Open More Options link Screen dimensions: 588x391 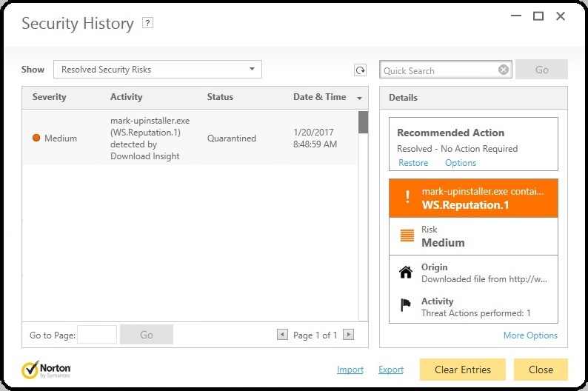coord(530,335)
